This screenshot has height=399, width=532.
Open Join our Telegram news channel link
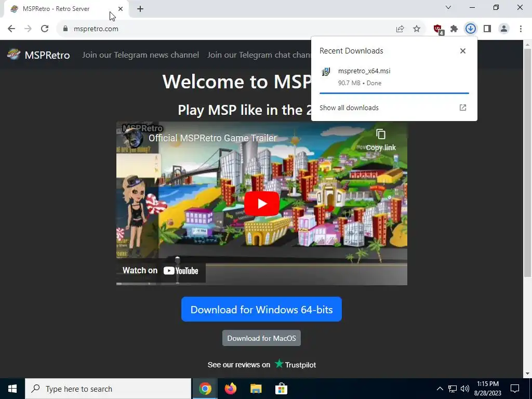[x=140, y=55]
